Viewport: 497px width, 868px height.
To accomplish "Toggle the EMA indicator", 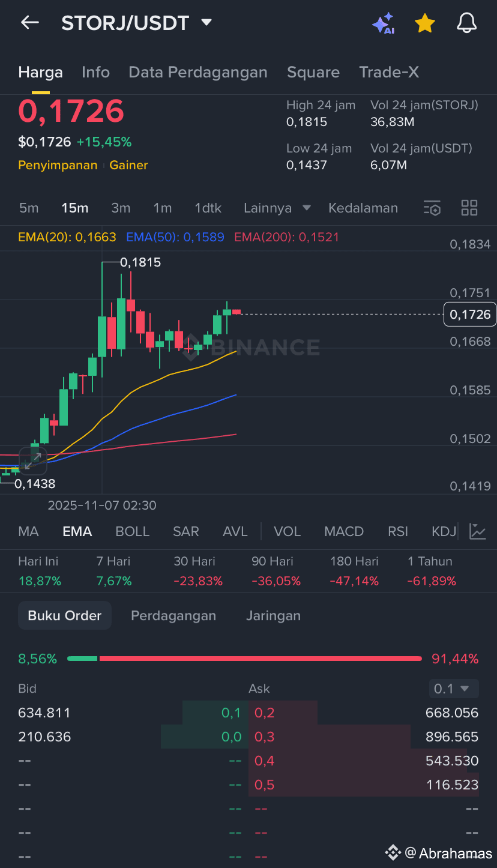I will click(x=77, y=531).
